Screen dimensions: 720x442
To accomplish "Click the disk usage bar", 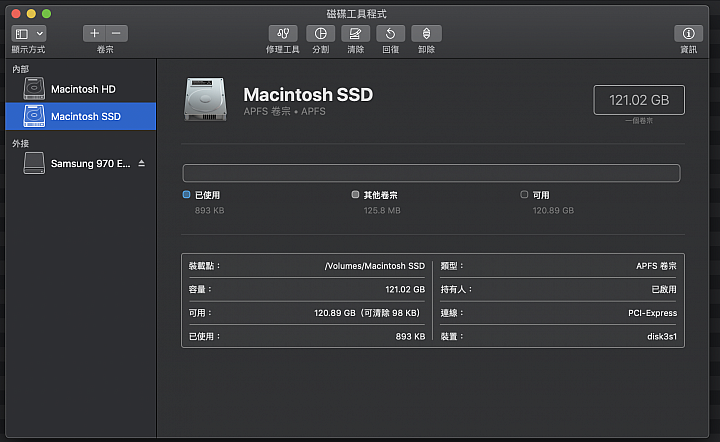I will (431, 173).
